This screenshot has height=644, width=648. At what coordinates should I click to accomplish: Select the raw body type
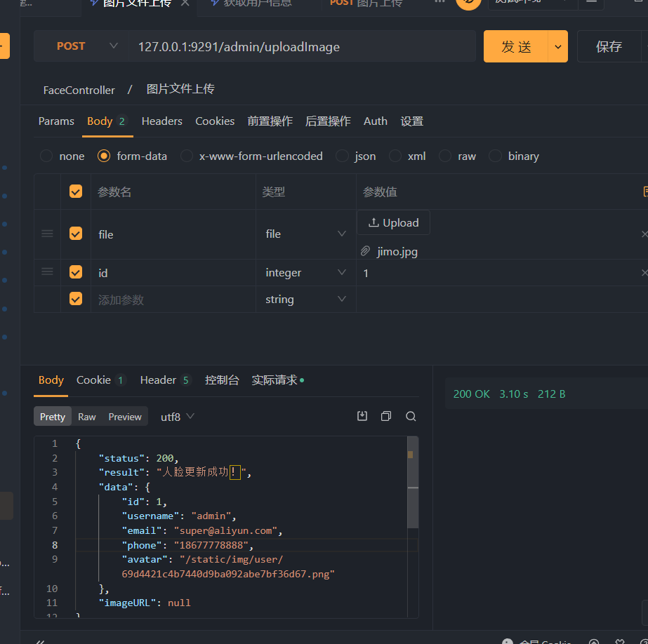pos(445,156)
